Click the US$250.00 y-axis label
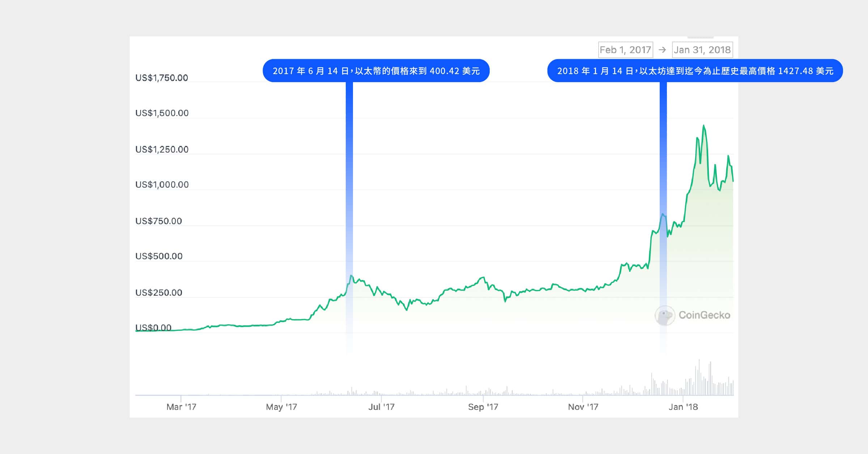 coord(159,292)
